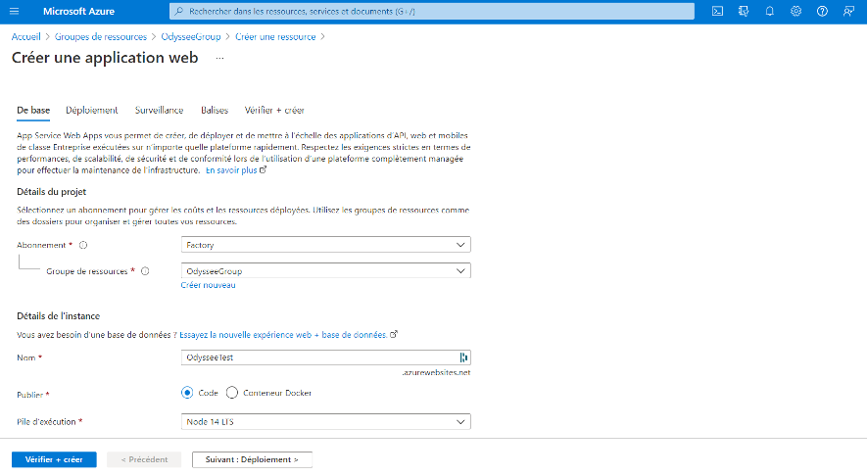Go to OdysseeGroup breadcrumb

coord(191,37)
